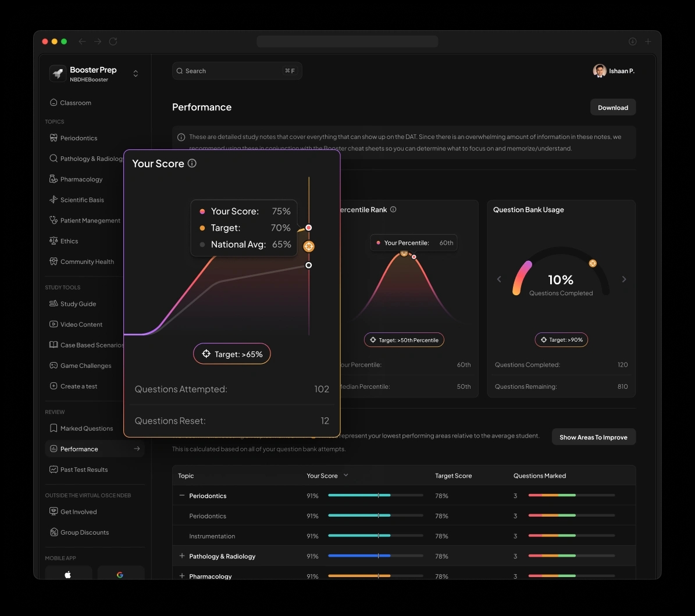Click the Apple app store button
Screen dimensions: 695x616
(68, 574)
